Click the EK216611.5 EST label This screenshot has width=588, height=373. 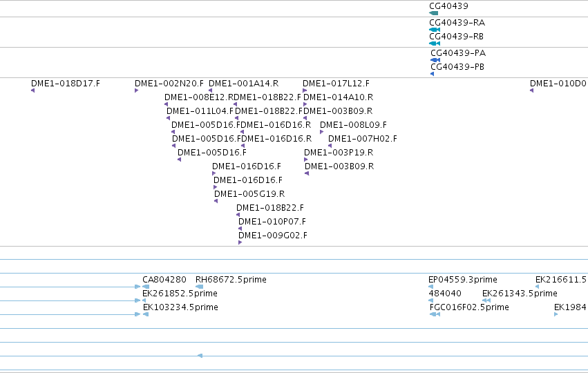(560, 280)
